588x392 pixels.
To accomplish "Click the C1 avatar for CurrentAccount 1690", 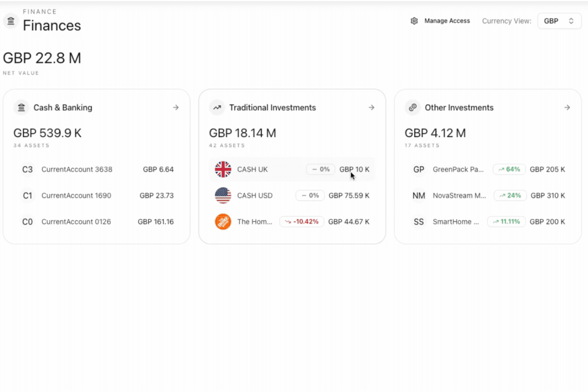I will pyautogui.click(x=28, y=195).
